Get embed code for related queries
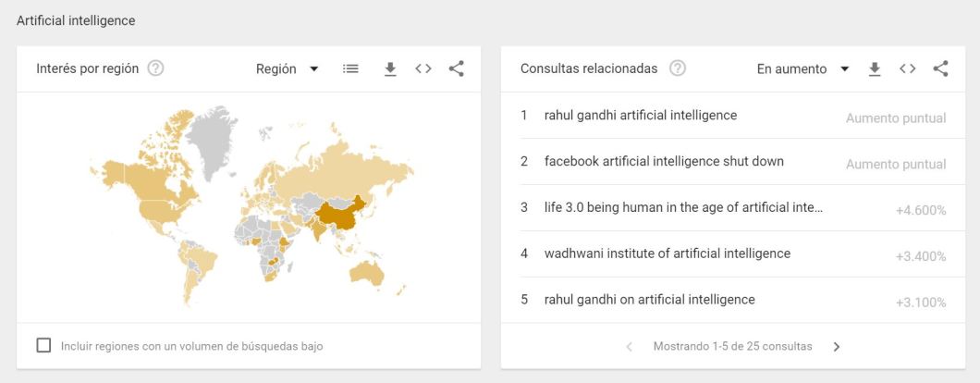Image resolution: width=980 pixels, height=383 pixels. 908,68
